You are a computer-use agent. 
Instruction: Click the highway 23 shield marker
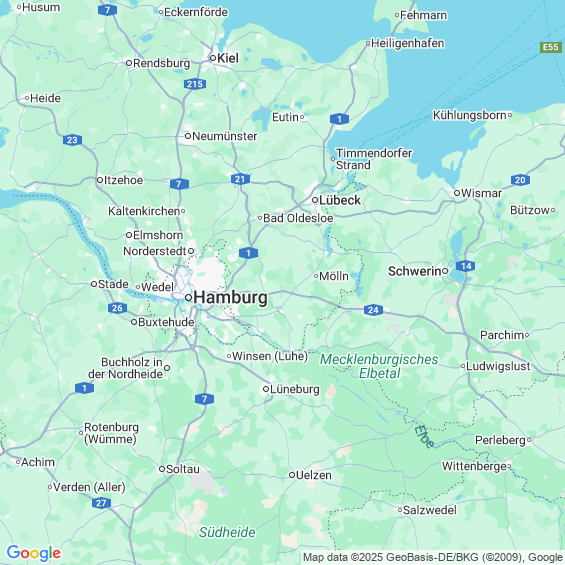pyautogui.click(x=72, y=140)
